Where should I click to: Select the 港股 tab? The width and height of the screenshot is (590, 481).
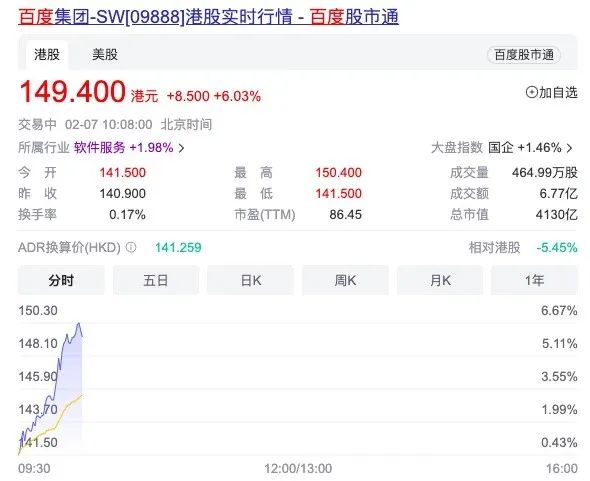pos(47,55)
